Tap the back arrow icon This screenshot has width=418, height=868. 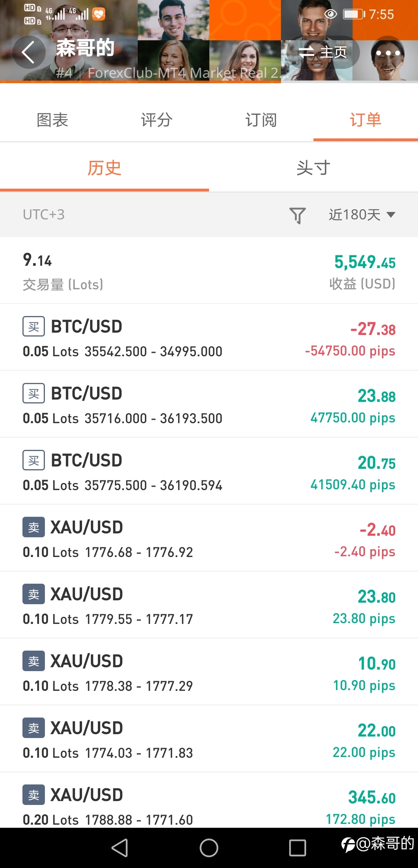pyautogui.click(x=29, y=52)
